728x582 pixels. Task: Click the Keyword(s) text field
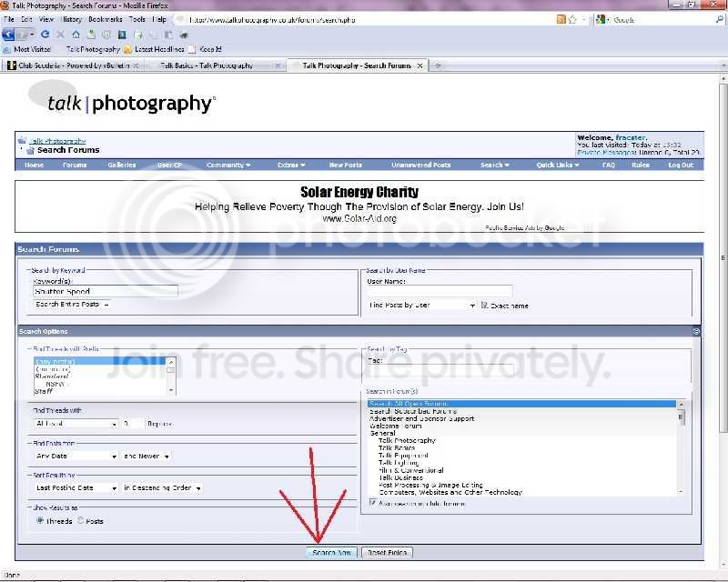tap(105, 292)
